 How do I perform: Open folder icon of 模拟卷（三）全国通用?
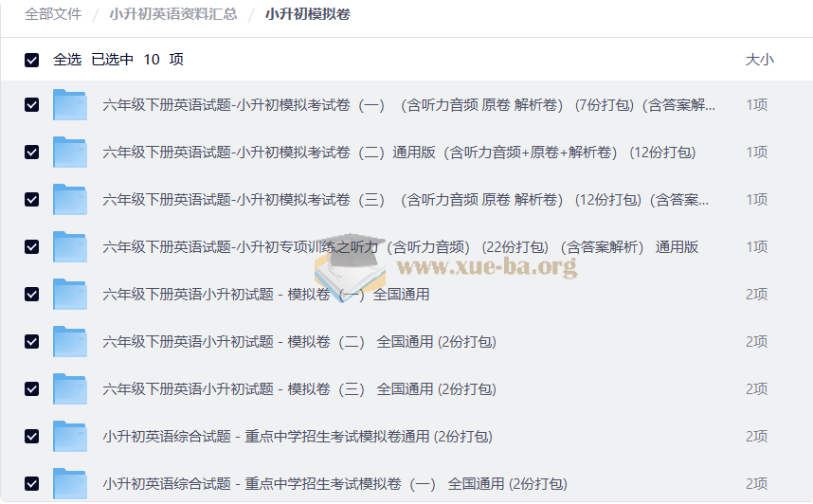pos(69,388)
